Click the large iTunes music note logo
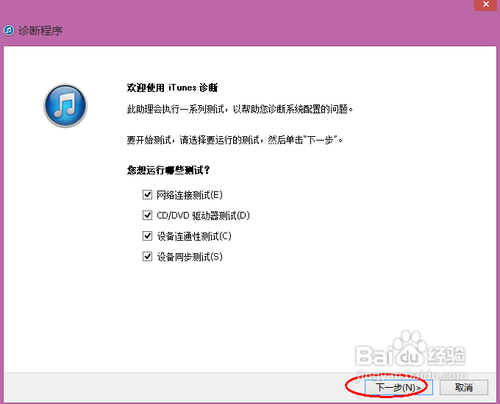500x404 pixels. (65, 105)
